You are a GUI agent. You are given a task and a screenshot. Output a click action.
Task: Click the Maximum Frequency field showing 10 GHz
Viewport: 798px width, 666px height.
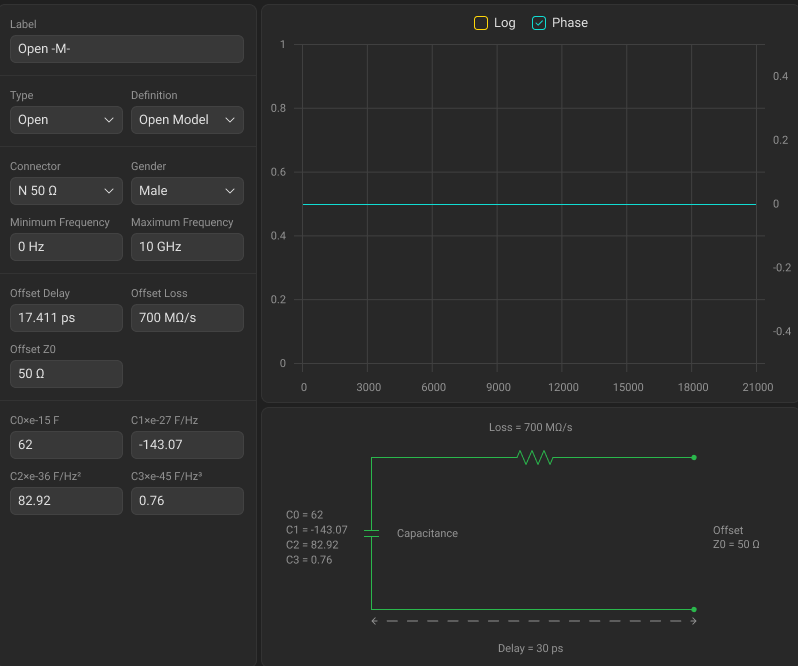tap(187, 247)
